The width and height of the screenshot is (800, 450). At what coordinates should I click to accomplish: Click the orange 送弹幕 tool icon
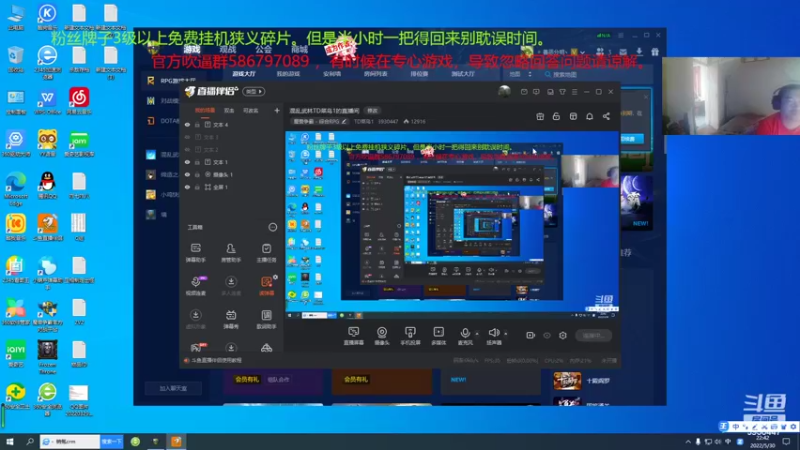tap(266, 282)
